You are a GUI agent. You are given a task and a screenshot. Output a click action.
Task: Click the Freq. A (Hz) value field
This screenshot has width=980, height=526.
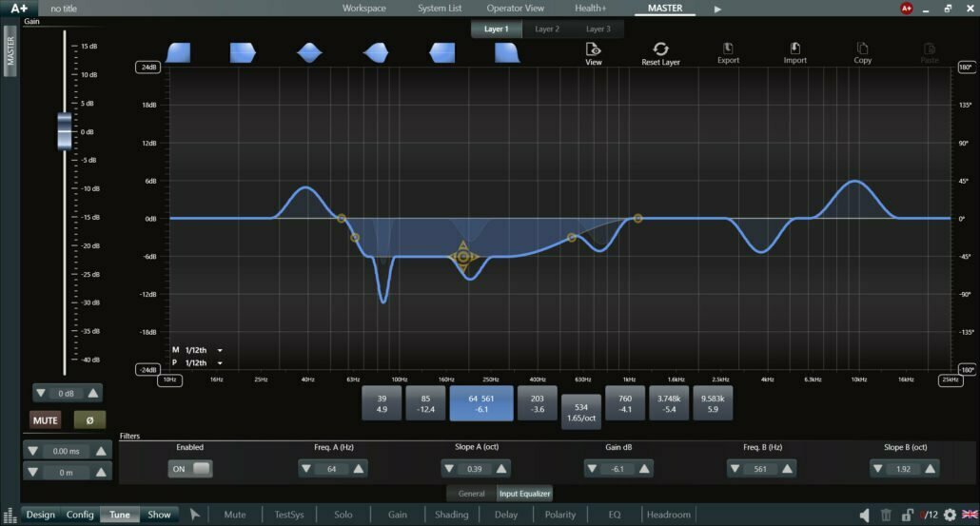pos(332,469)
